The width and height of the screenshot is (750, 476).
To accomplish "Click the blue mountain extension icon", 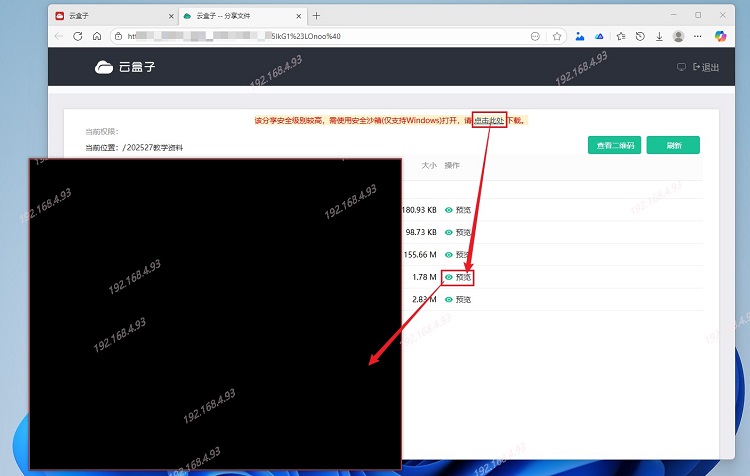I will (599, 36).
